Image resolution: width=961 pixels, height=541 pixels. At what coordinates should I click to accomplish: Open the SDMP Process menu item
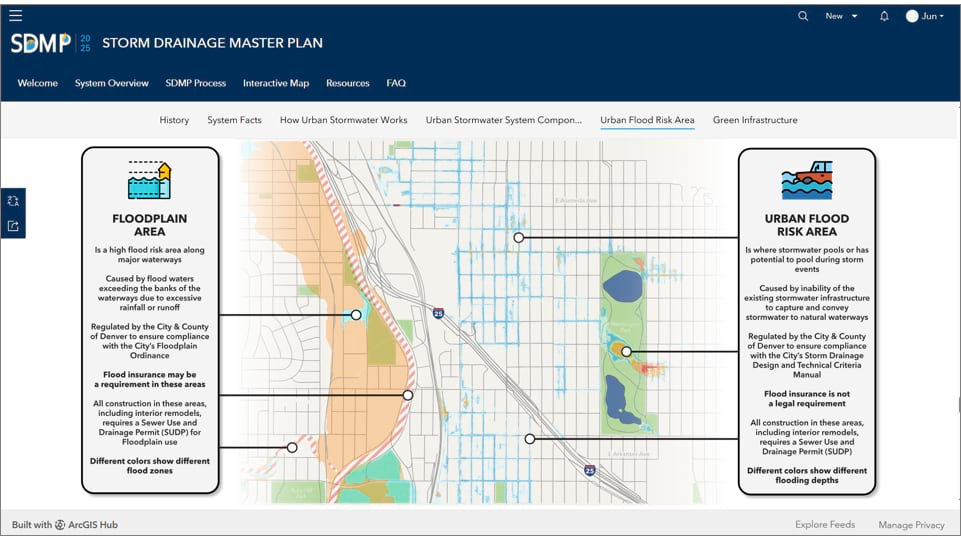click(196, 83)
